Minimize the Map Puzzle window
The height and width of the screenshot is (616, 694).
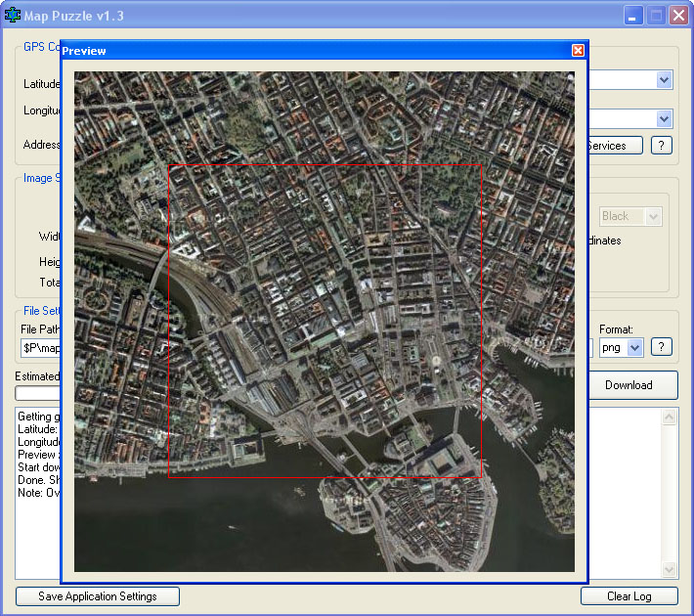tap(633, 16)
